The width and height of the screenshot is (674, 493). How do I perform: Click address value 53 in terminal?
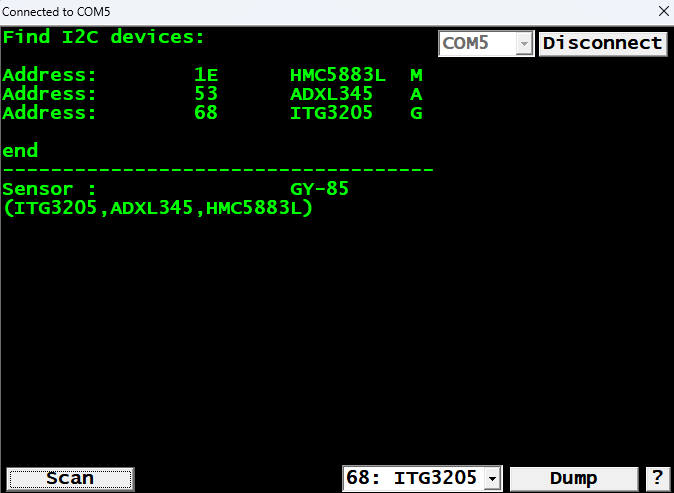point(206,94)
